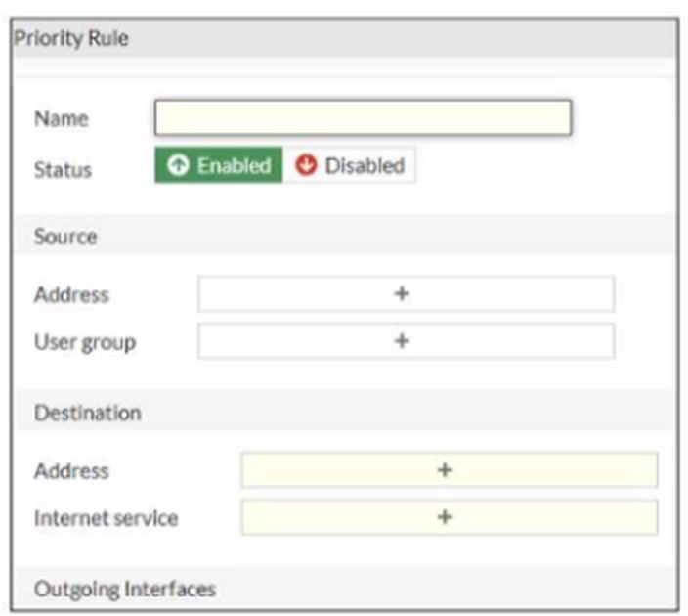Click the green Enabled up-arrow icon
This screenshot has width=688, height=616.
(178, 165)
